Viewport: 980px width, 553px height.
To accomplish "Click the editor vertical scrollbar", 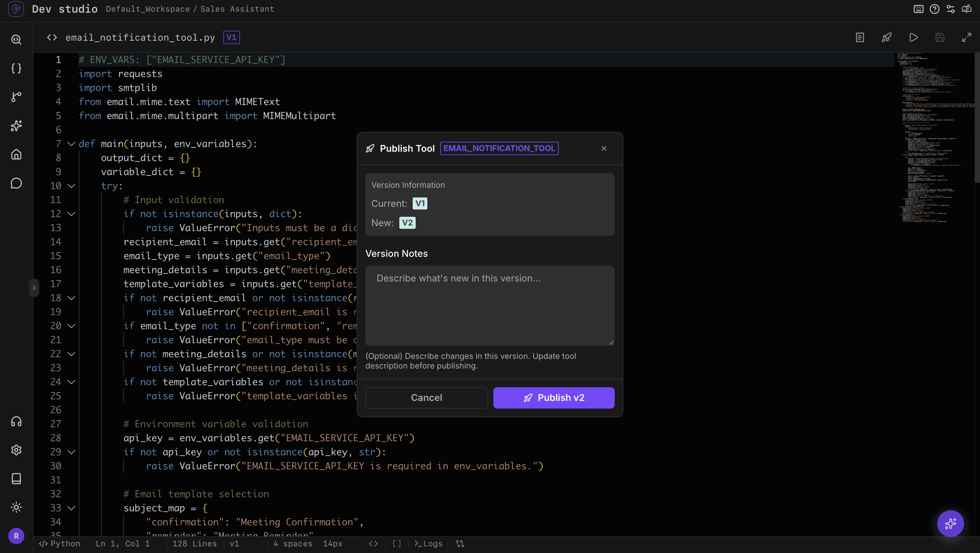I will coord(977,118).
